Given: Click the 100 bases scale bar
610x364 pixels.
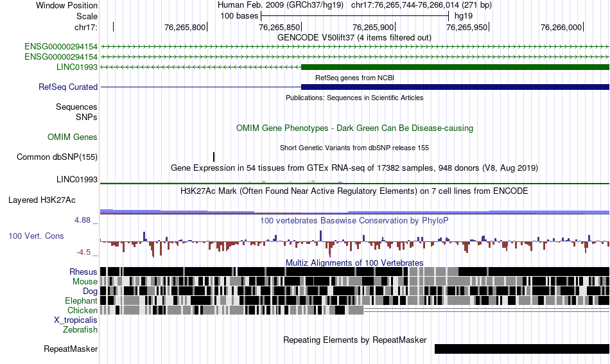Looking at the screenshot, I should click(355, 16).
